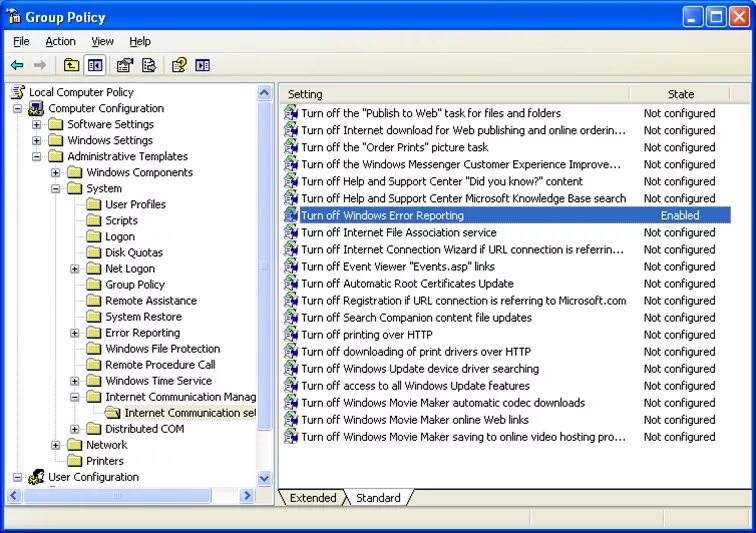The image size is (756, 533).
Task: Click folder icon of Printers
Action: coord(74,461)
